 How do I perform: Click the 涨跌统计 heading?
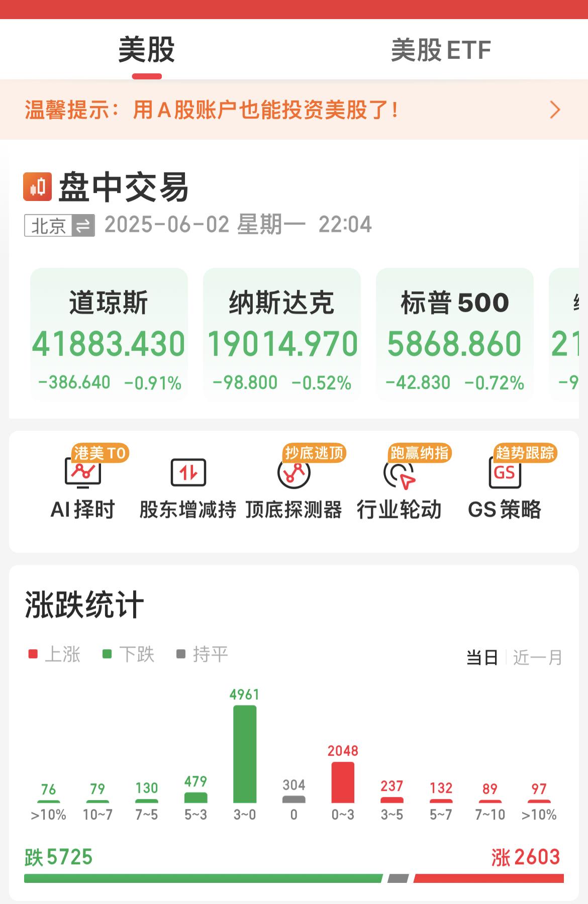tap(84, 605)
